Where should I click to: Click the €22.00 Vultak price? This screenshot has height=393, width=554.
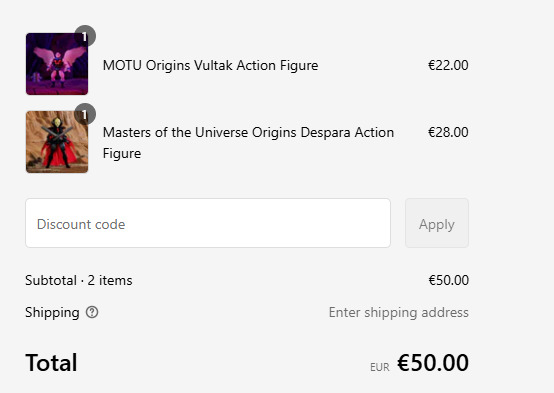[448, 65]
